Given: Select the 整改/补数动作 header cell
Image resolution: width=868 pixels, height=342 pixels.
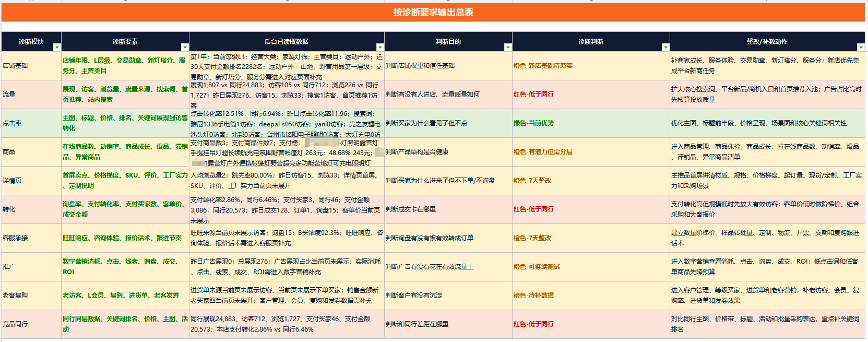Looking at the screenshot, I should pyautogui.click(x=767, y=42).
